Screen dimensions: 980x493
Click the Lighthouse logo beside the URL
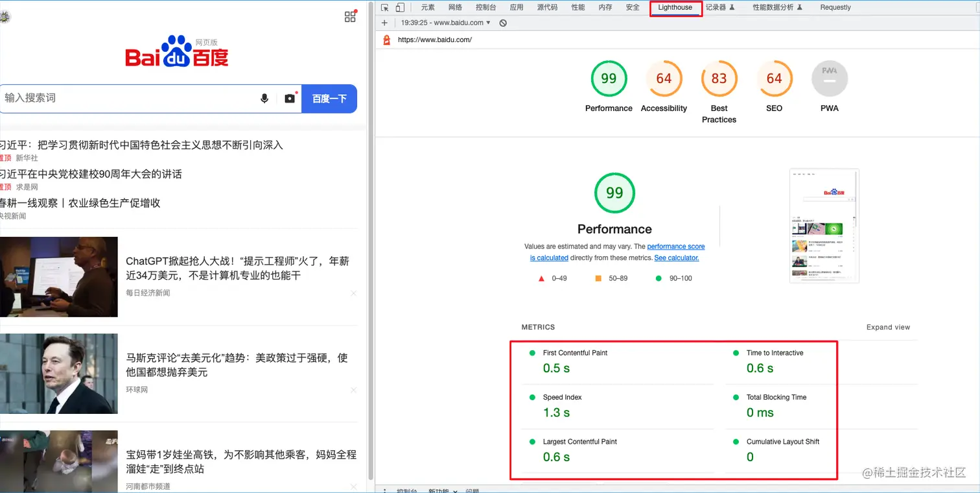387,40
